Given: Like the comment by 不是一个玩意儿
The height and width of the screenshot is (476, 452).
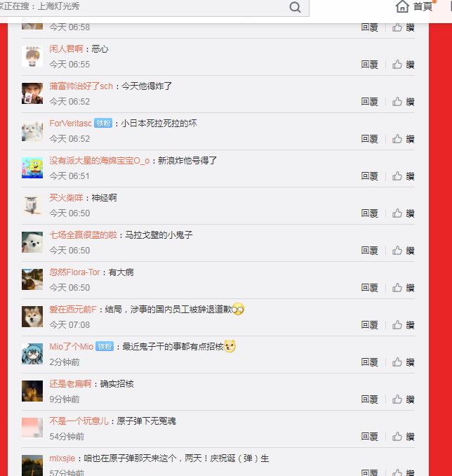Looking at the screenshot, I should point(403,437).
